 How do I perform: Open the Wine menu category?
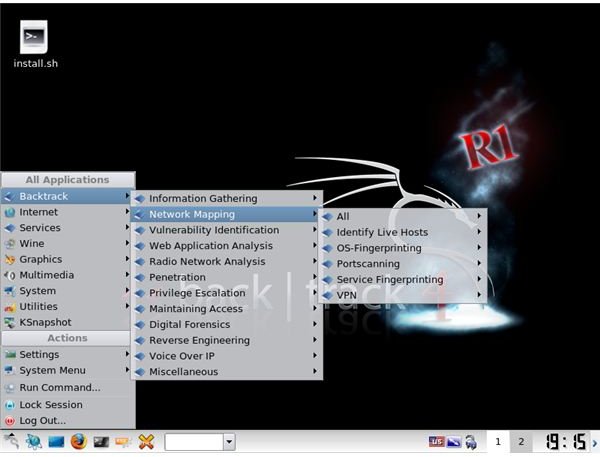coord(67,243)
